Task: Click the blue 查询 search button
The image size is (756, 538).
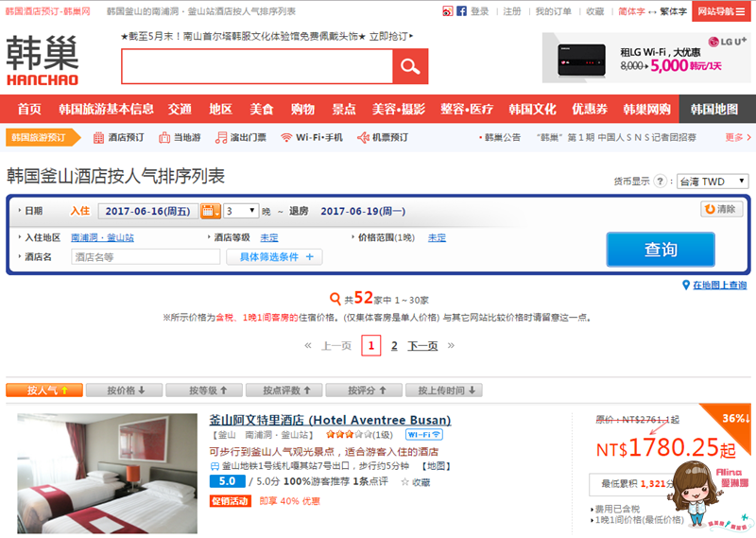Action: tap(661, 250)
